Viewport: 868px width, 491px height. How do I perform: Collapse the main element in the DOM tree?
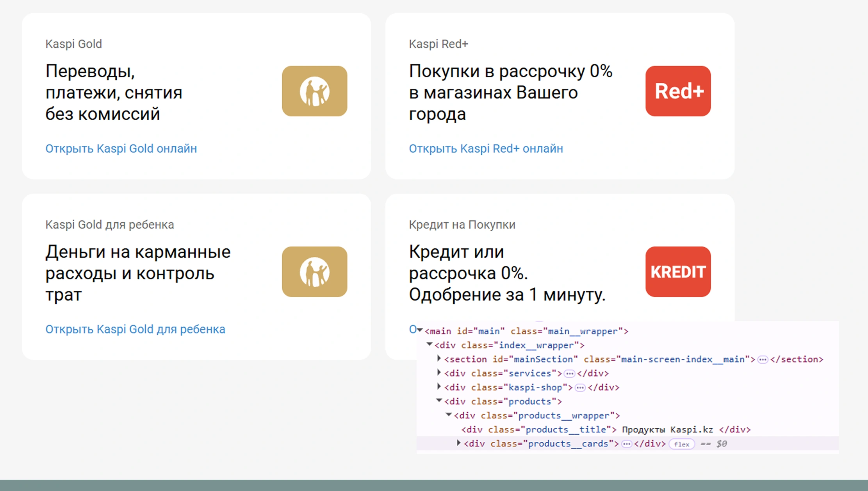[x=420, y=330]
